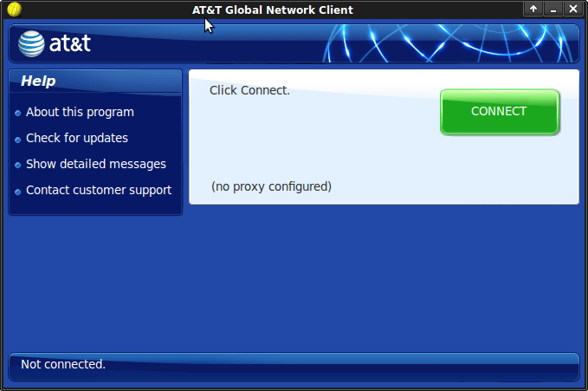The image size is (588, 391).
Task: Click the 'Click Connect.' instruction text
Action: 249,90
